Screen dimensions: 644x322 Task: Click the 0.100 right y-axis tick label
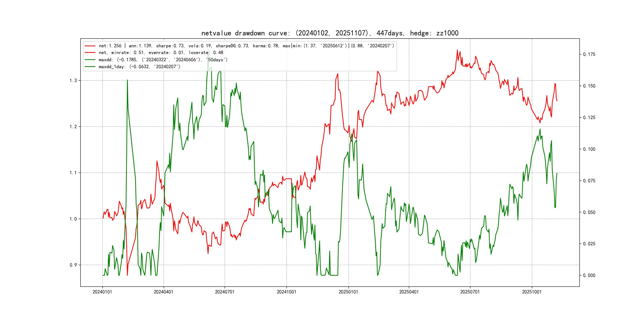(589, 149)
